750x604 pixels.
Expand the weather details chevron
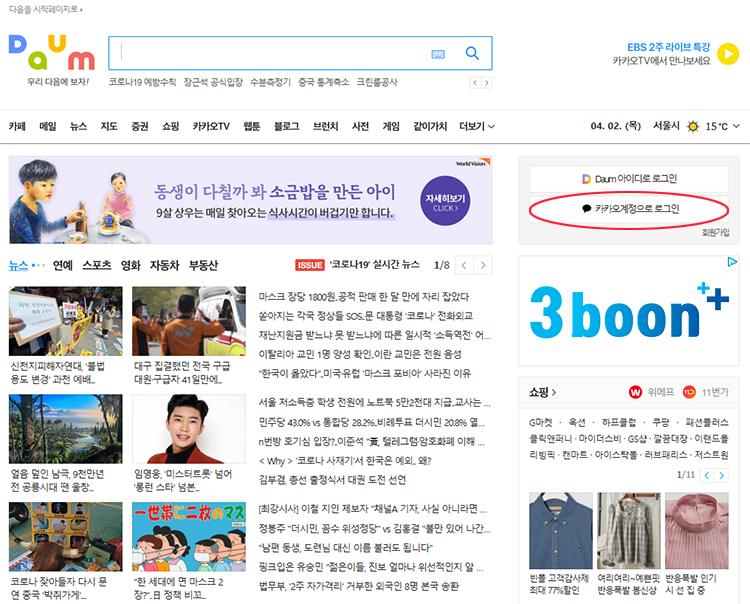click(x=737, y=126)
